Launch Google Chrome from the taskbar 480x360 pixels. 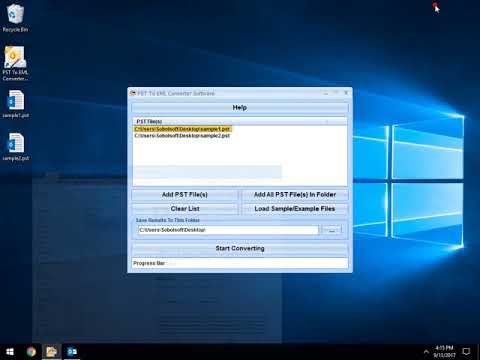[x=31, y=352]
